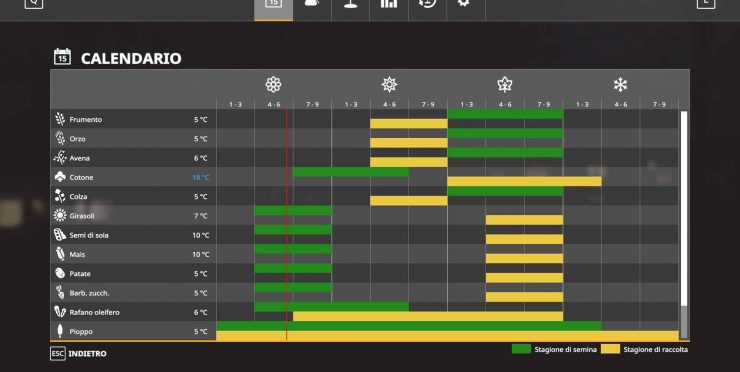Screen dimensions: 740x372
Task: Click the Pioppo tree icon
Action: tap(60, 331)
